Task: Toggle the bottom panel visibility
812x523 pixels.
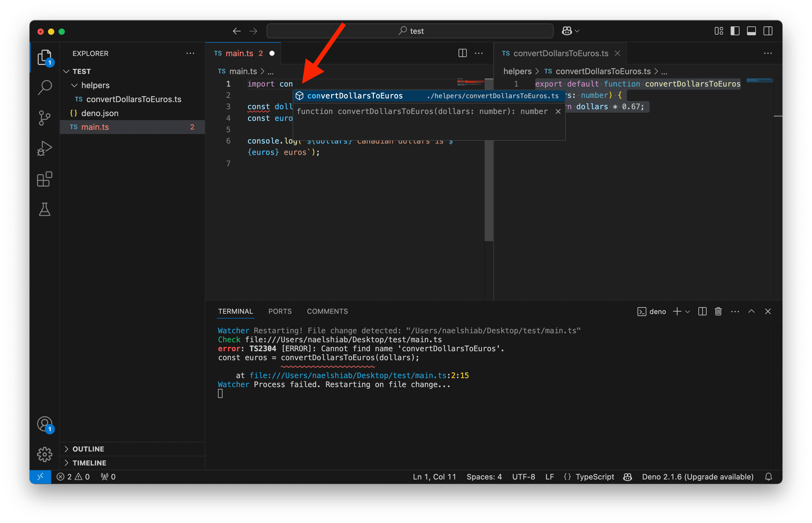Action: click(751, 31)
